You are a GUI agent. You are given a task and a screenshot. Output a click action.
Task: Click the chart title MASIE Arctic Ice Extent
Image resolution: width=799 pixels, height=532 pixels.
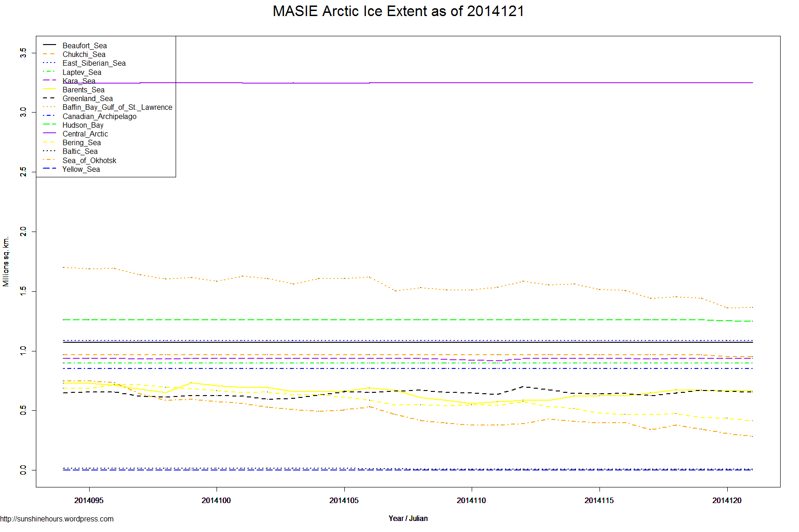click(x=399, y=11)
